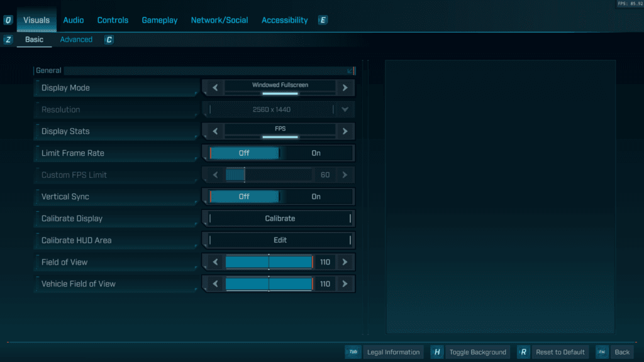Click Edit to calibrate HUD area

tap(279, 240)
